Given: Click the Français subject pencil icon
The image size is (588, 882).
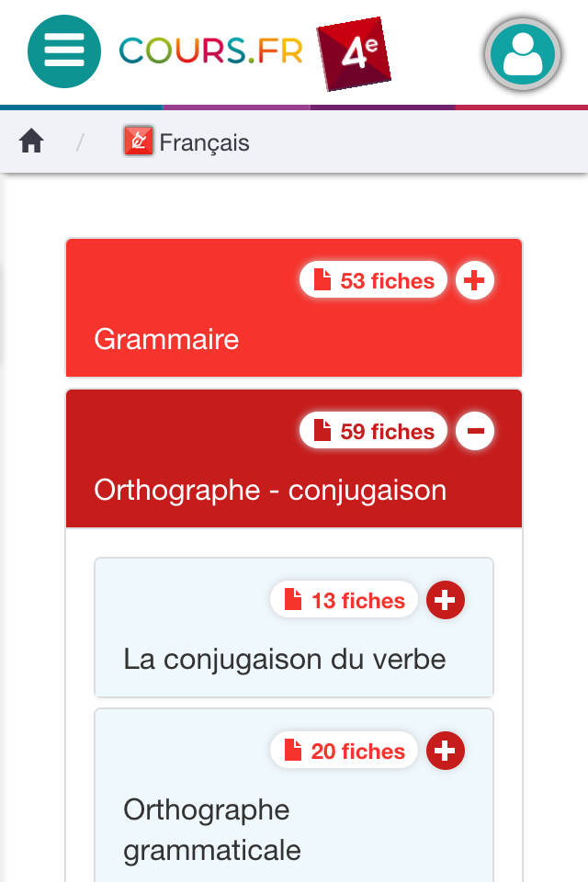Looking at the screenshot, I should [138, 141].
